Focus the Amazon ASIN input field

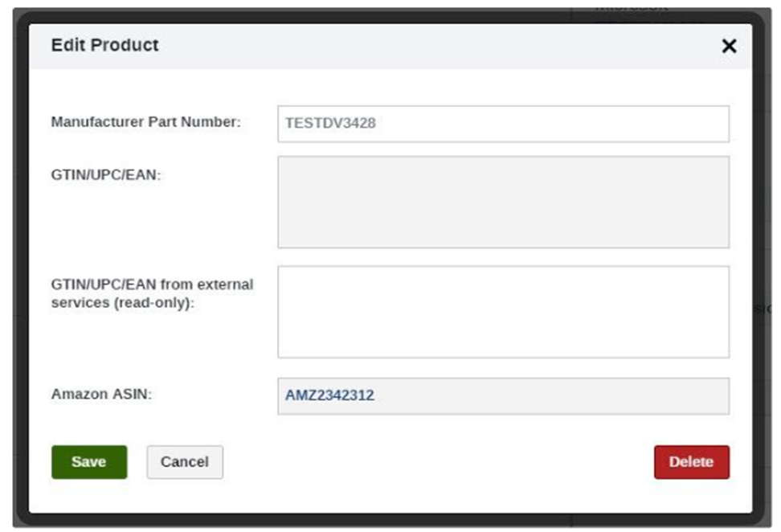pyautogui.click(x=503, y=396)
